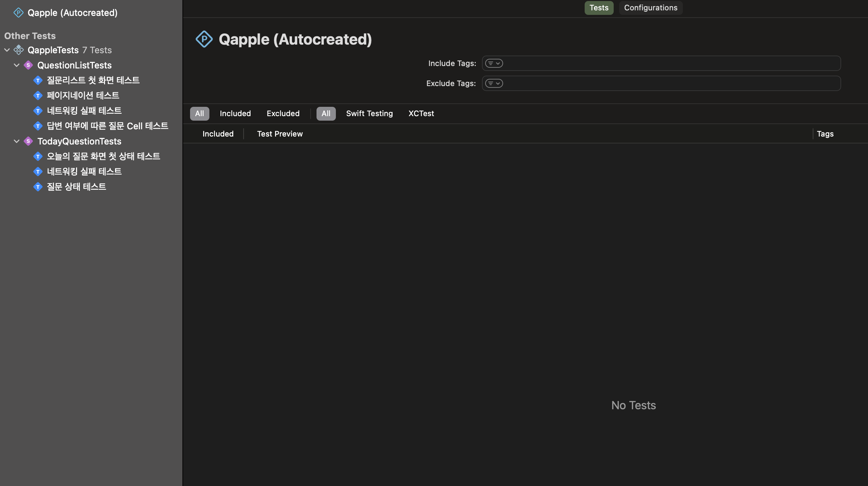Screen dimensions: 868x486
Task: Open the Include Tags filter dropdown
Action: [x=494, y=63]
